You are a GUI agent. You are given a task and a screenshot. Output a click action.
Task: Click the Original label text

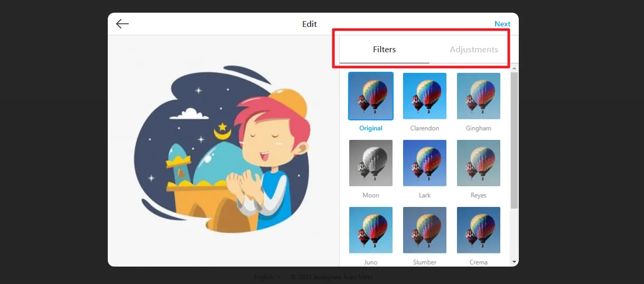[x=371, y=128]
